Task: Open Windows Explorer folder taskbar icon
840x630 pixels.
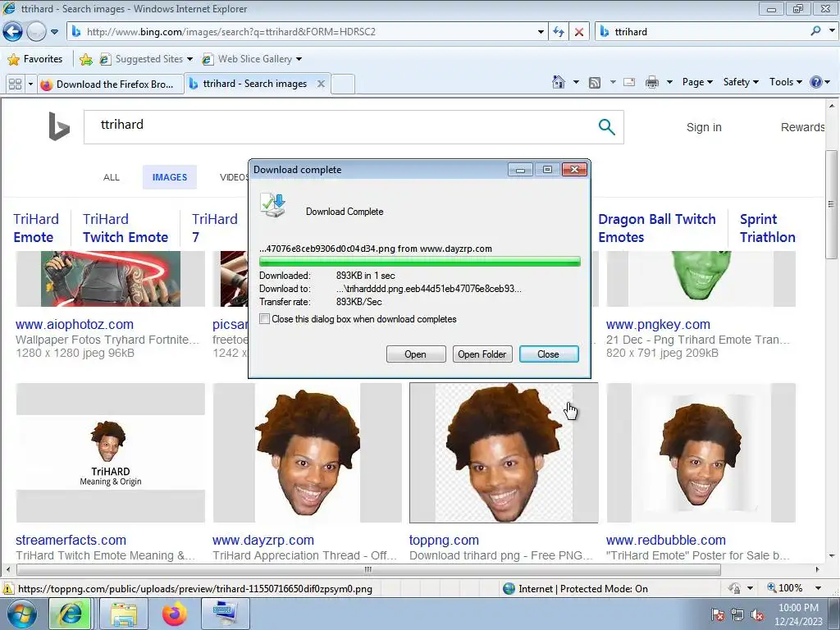Action: tap(124, 614)
